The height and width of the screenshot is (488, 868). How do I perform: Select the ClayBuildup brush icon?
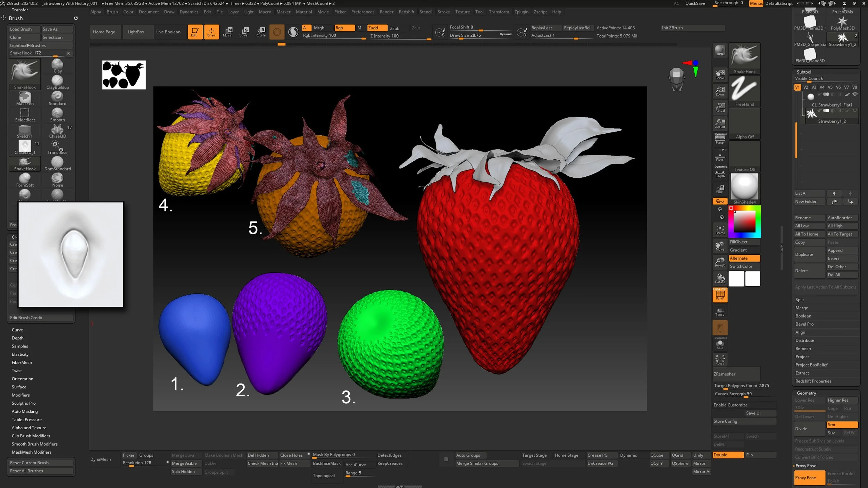(x=57, y=81)
